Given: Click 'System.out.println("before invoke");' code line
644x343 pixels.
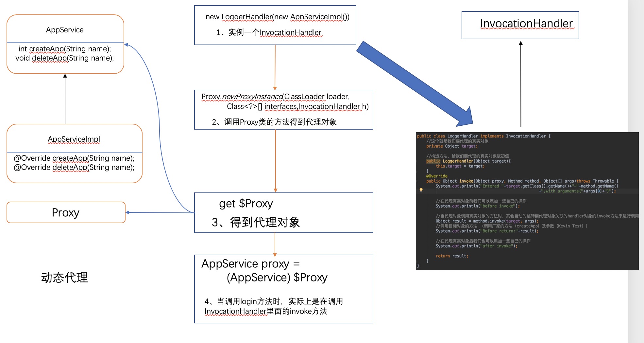Looking at the screenshot, I should click(x=478, y=206).
